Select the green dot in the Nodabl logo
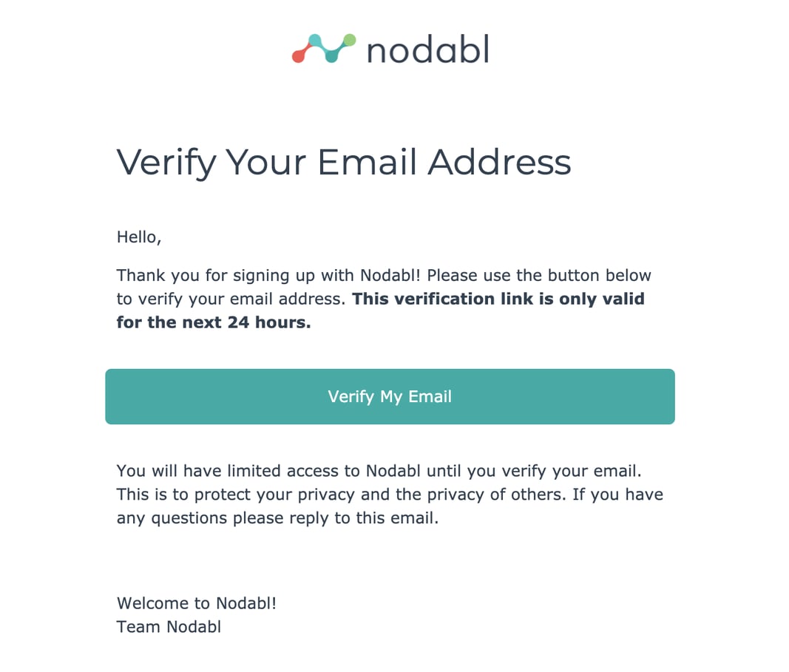Viewport: 789px width, 672px height. point(349,39)
